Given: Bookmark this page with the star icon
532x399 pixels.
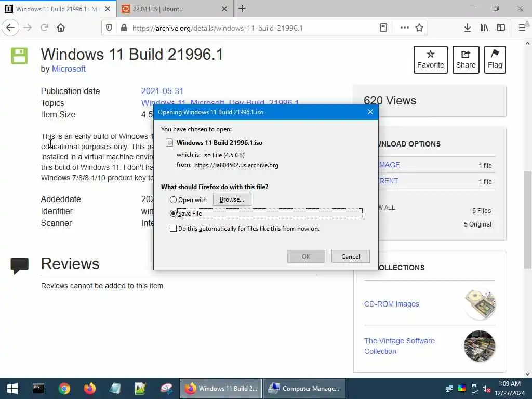Looking at the screenshot, I should click(x=419, y=28).
